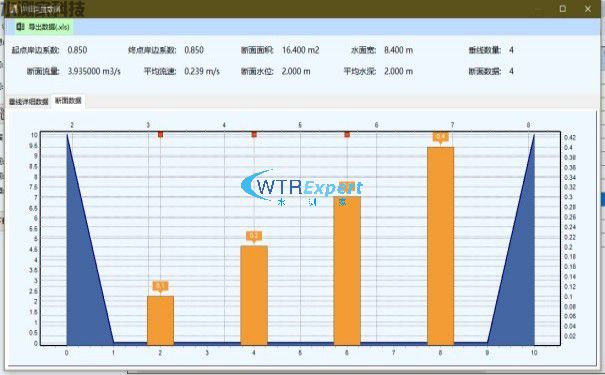Click the 平均流速 label
605x375 pixels.
coord(160,71)
